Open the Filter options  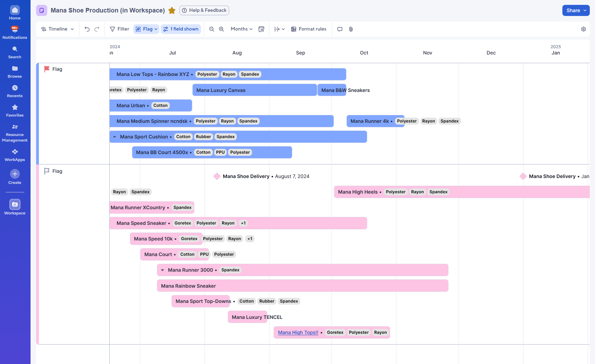(119, 29)
